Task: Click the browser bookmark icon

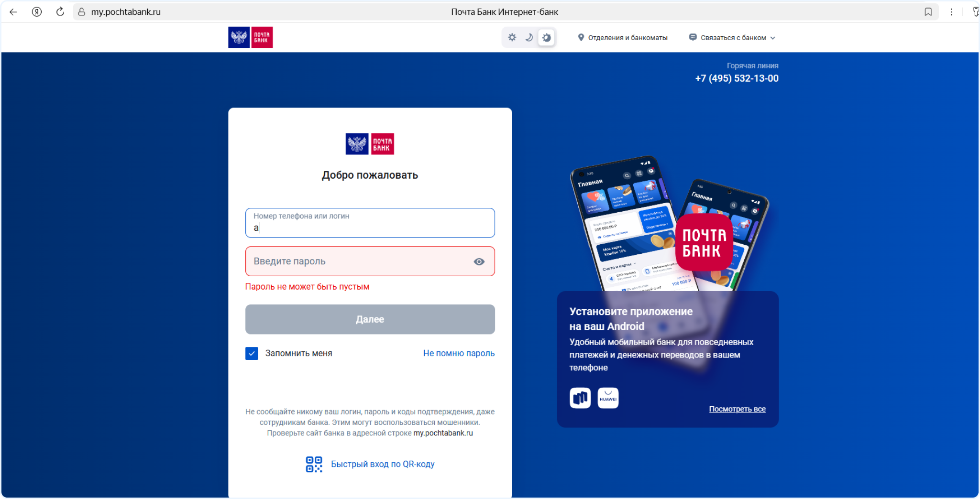Action: (928, 12)
